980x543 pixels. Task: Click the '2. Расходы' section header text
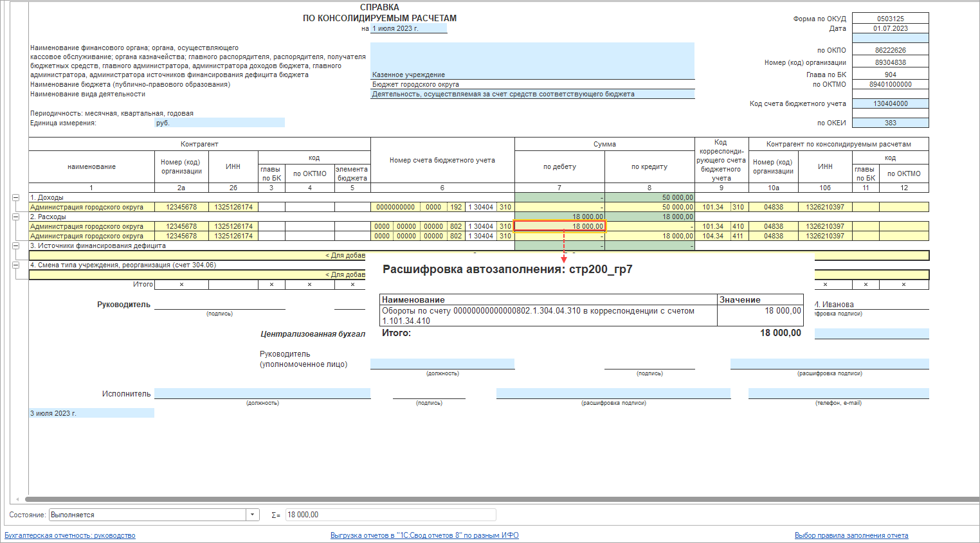point(48,217)
